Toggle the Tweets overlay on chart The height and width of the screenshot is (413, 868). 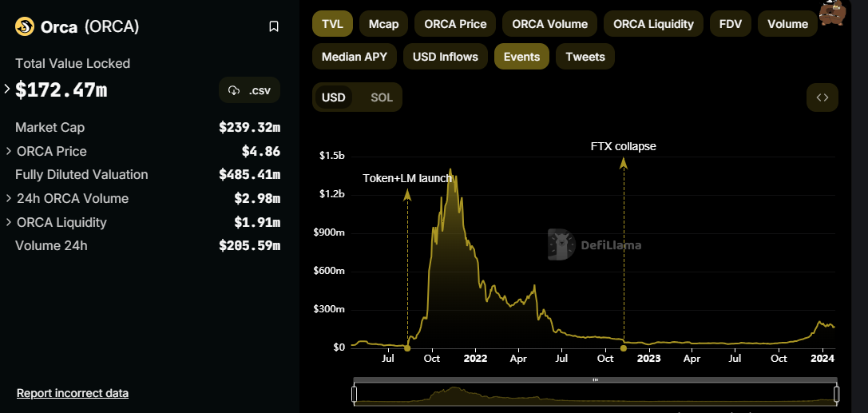click(585, 57)
